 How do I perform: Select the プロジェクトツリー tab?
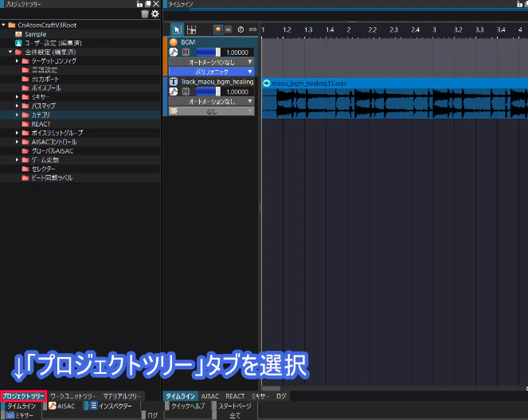pos(23,396)
